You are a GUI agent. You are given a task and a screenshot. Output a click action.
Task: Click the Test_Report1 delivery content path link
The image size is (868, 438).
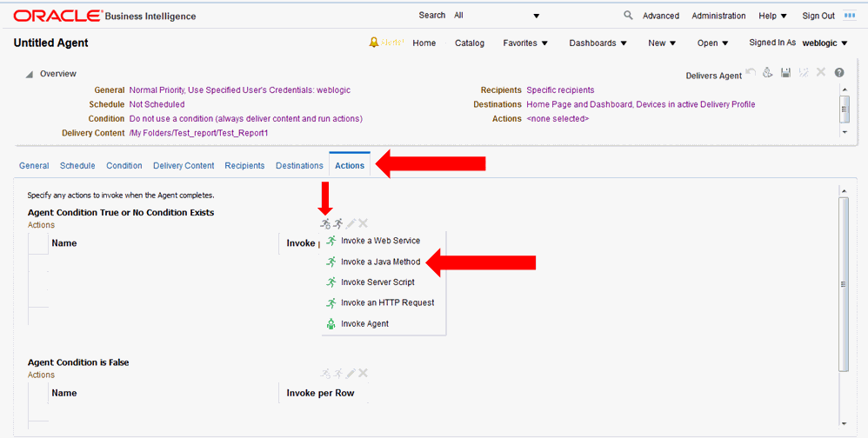(x=198, y=133)
